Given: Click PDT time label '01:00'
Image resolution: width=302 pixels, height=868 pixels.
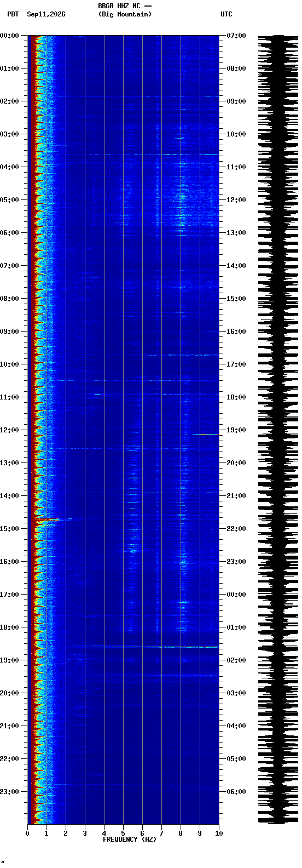Looking at the screenshot, I should coord(9,68).
